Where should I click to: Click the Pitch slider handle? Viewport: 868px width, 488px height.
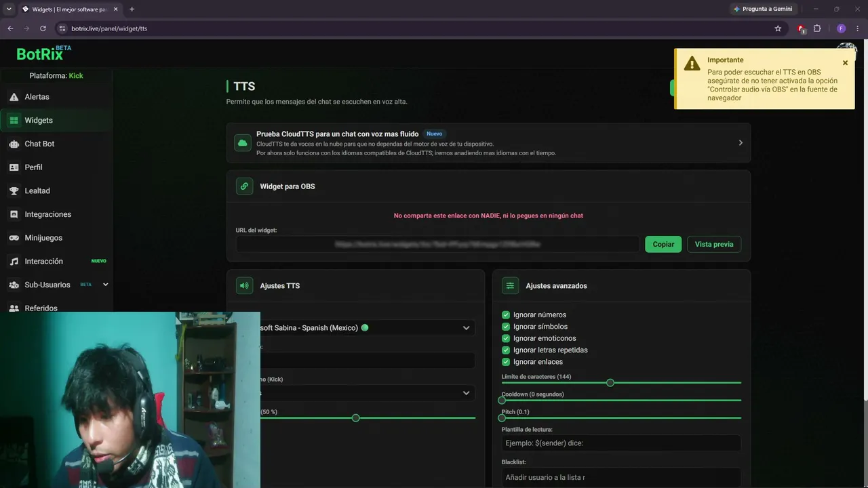[x=502, y=418]
